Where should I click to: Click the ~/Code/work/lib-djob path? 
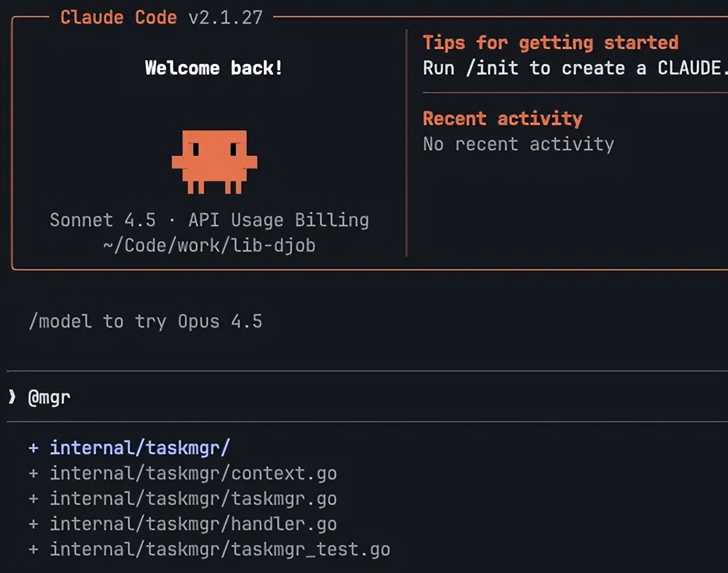(x=209, y=245)
